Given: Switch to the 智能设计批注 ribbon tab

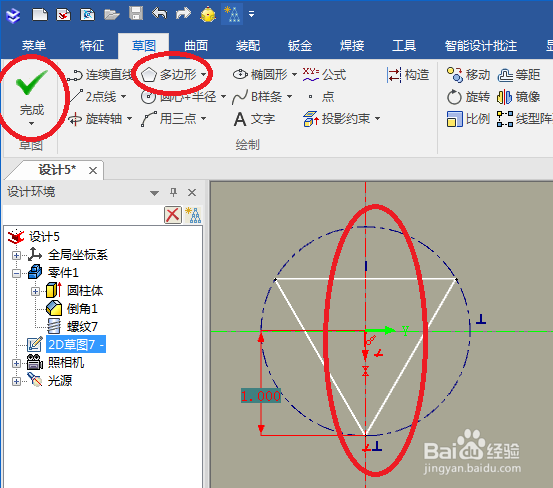Looking at the screenshot, I should tap(481, 45).
